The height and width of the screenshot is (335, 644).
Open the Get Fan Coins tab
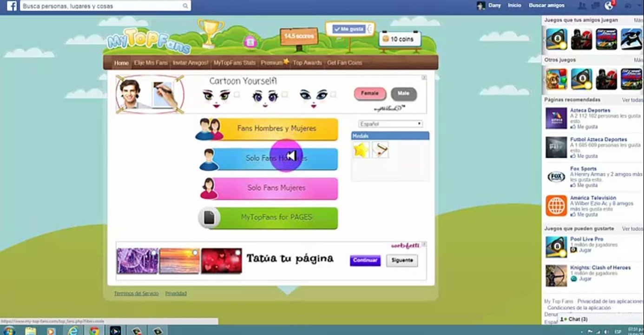(344, 63)
